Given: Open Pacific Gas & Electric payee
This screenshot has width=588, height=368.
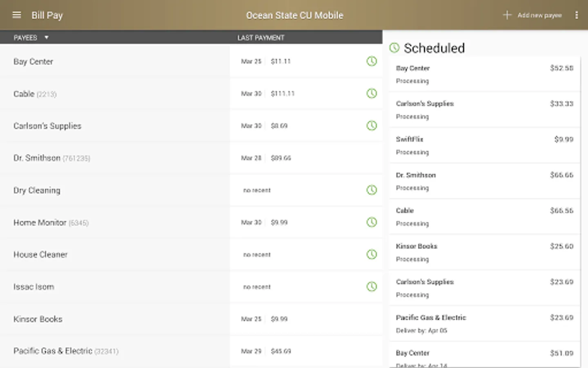Looking at the screenshot, I should (x=191, y=351).
